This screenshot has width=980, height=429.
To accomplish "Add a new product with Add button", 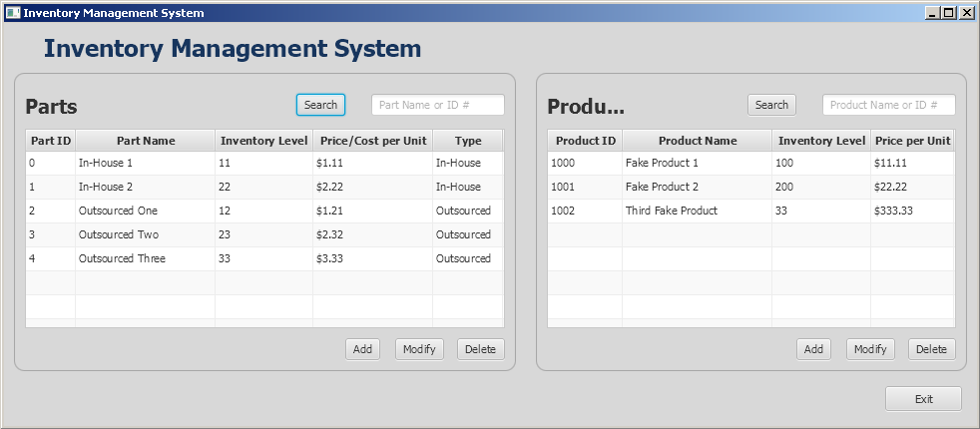I will pos(813,349).
